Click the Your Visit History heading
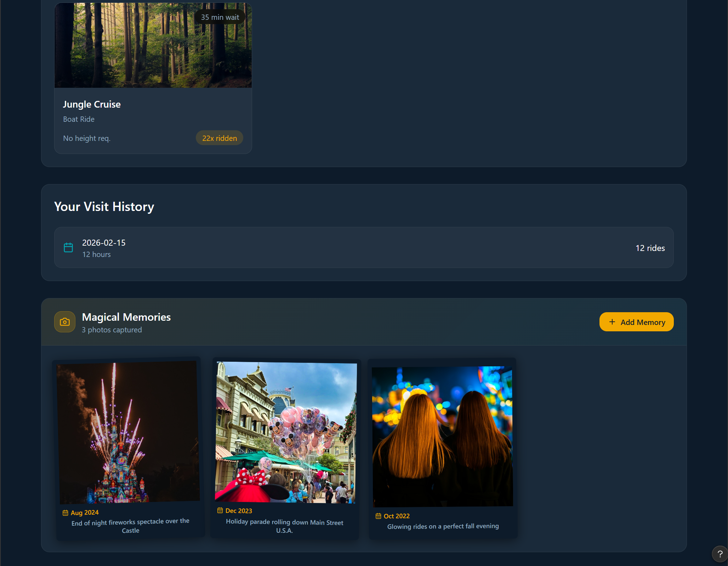Image resolution: width=728 pixels, height=566 pixels. pyautogui.click(x=104, y=207)
